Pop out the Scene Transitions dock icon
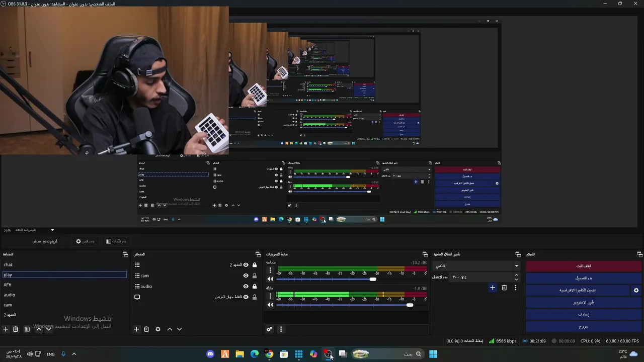644x362 pixels. coord(518,254)
